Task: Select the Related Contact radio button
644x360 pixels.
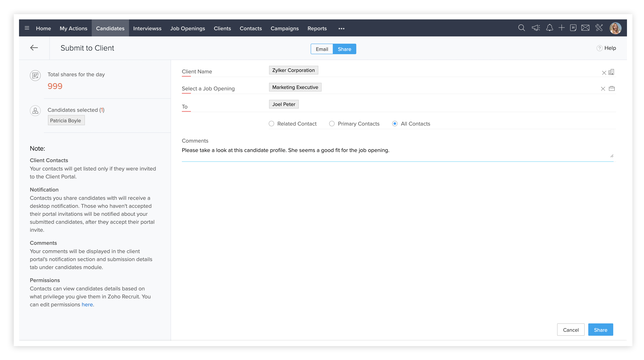Action: pyautogui.click(x=271, y=124)
